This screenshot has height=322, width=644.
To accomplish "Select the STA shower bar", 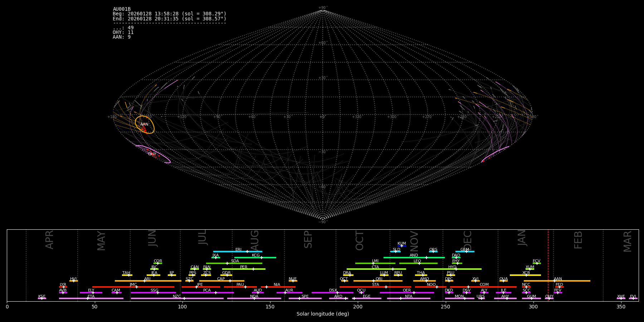I will coord(375,287).
